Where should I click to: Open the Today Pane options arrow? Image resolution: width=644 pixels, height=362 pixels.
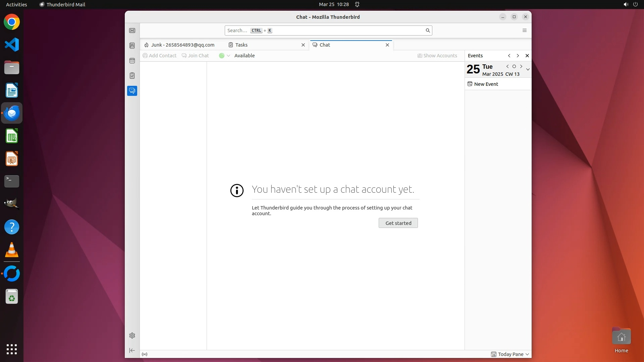tap(527, 354)
